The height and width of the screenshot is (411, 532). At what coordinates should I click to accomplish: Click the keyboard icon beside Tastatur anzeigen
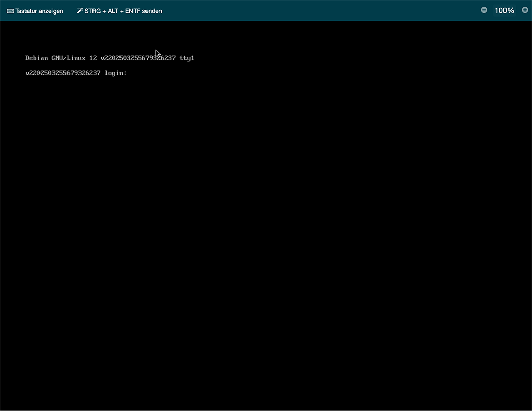pos(10,11)
